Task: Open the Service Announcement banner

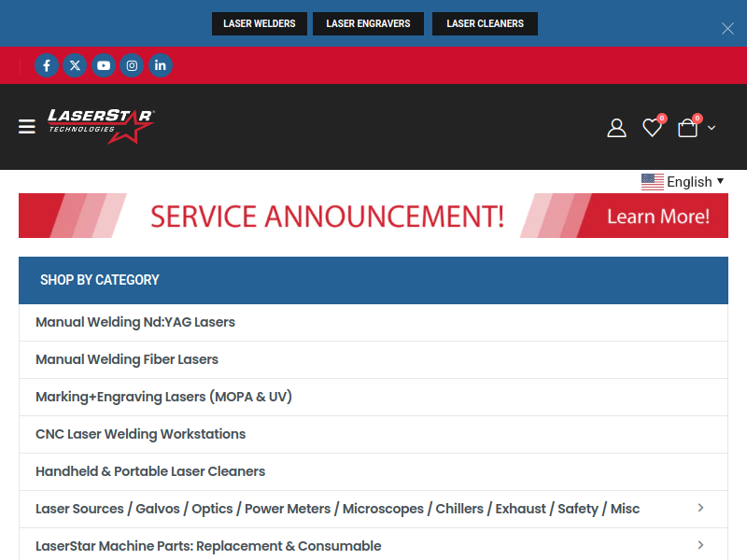Action: (373, 216)
